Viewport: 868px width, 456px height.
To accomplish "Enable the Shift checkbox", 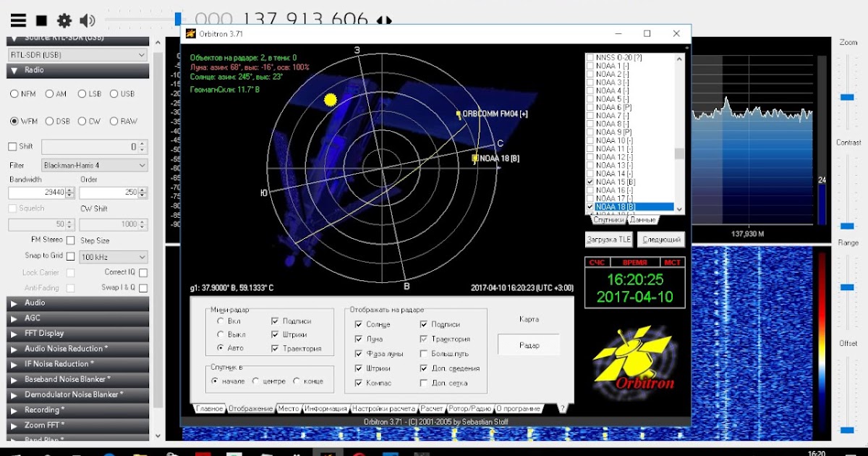I will pos(12,146).
